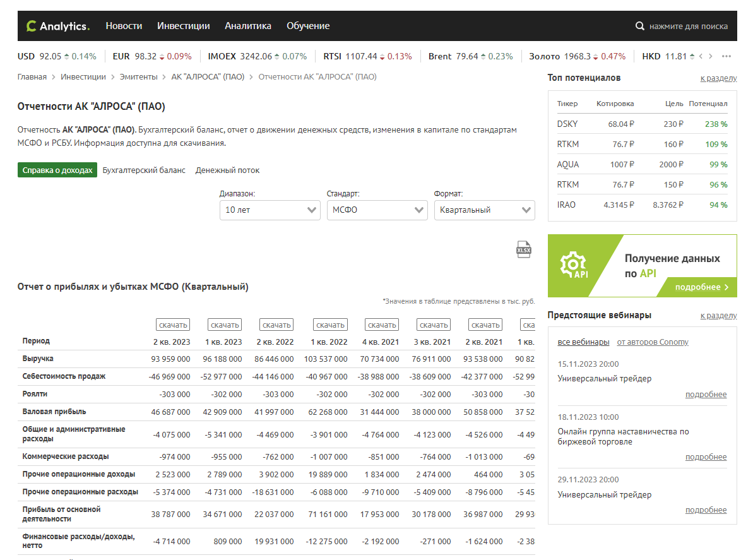
Task: Open к разделу link for Топ потенциалов
Action: tap(718, 78)
